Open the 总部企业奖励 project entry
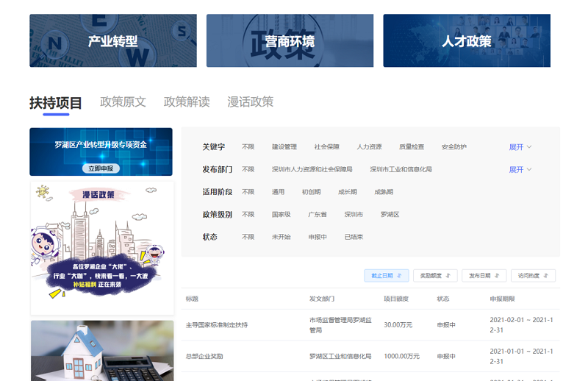This screenshot has height=381, width=588. click(x=204, y=356)
